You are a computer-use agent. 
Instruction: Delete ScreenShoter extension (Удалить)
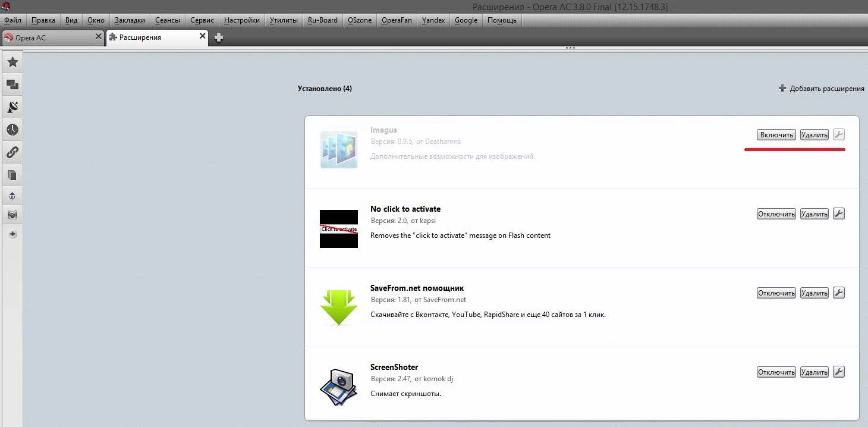[x=814, y=372]
